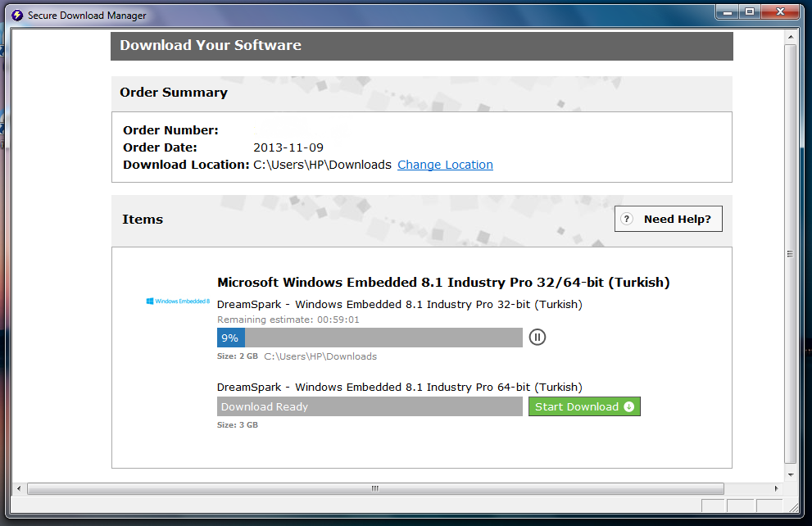Pause the 32-bit Turkish download
This screenshot has height=526, width=812.
[537, 338]
